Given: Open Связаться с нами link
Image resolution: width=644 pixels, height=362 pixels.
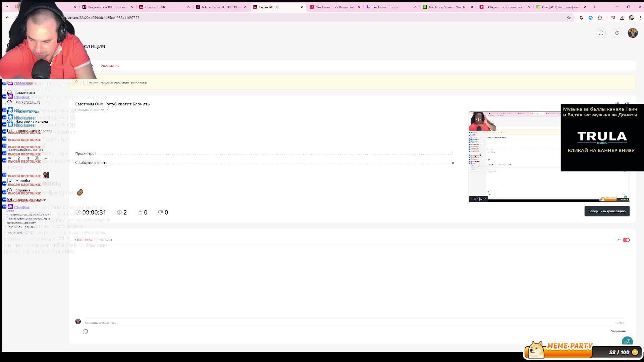Looking at the screenshot, I should pos(31,200).
